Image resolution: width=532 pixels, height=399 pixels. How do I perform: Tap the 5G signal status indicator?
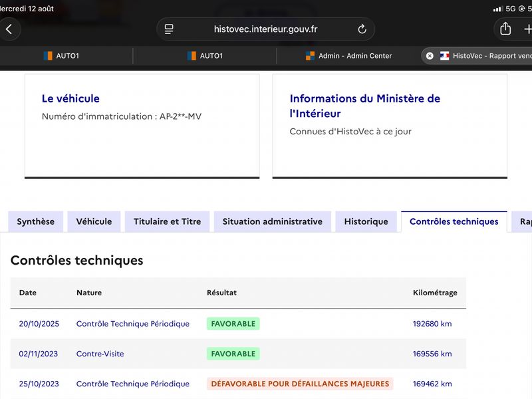[510, 9]
